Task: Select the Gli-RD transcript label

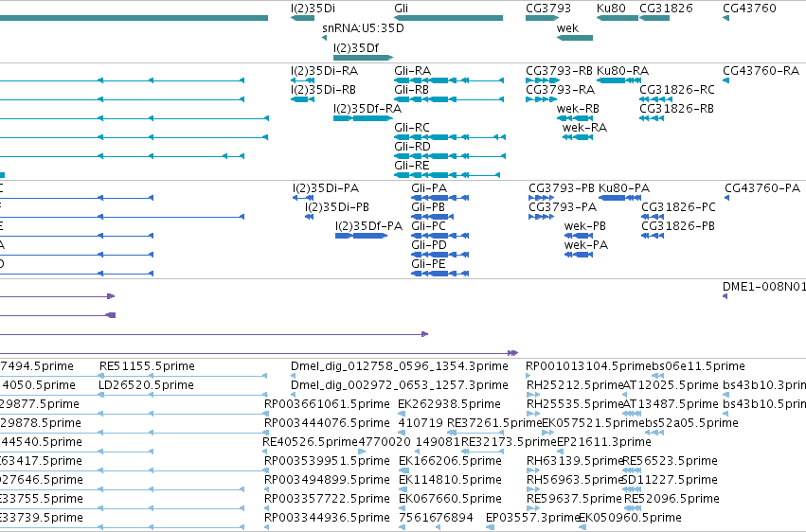Action: click(x=412, y=147)
